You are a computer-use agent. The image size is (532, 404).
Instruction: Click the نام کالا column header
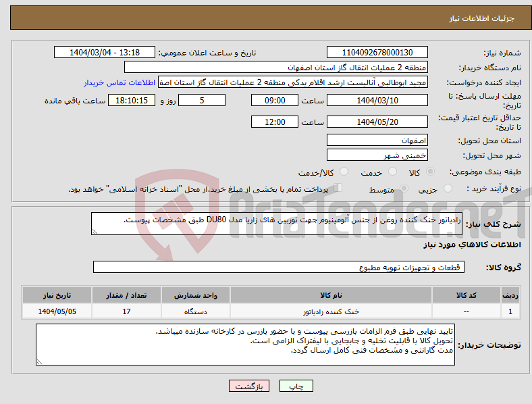331,295
